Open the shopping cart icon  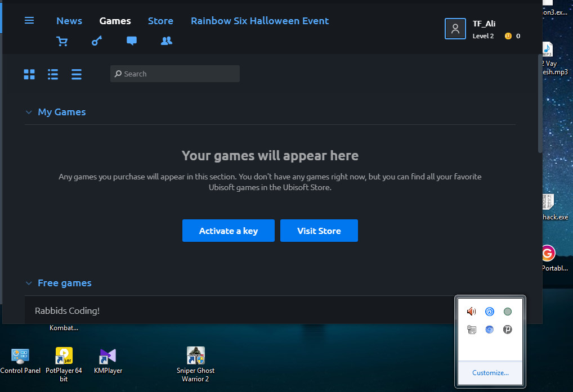click(62, 41)
